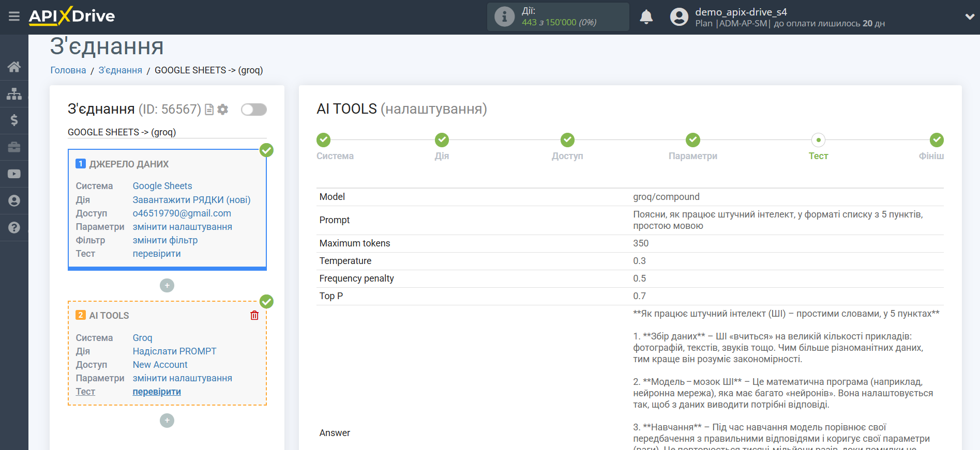Viewport: 980px width, 450px height.
Task: Open the help question mark icon
Action: (x=14, y=228)
